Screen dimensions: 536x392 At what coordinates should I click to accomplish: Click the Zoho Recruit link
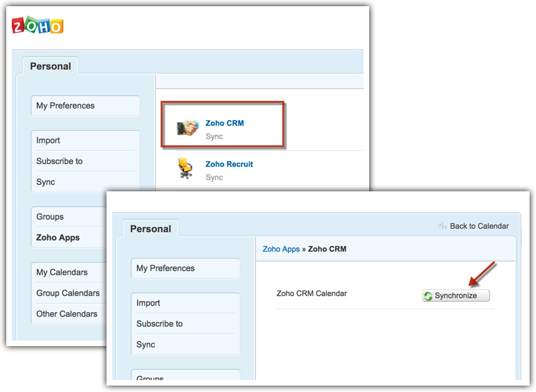pyautogui.click(x=229, y=164)
